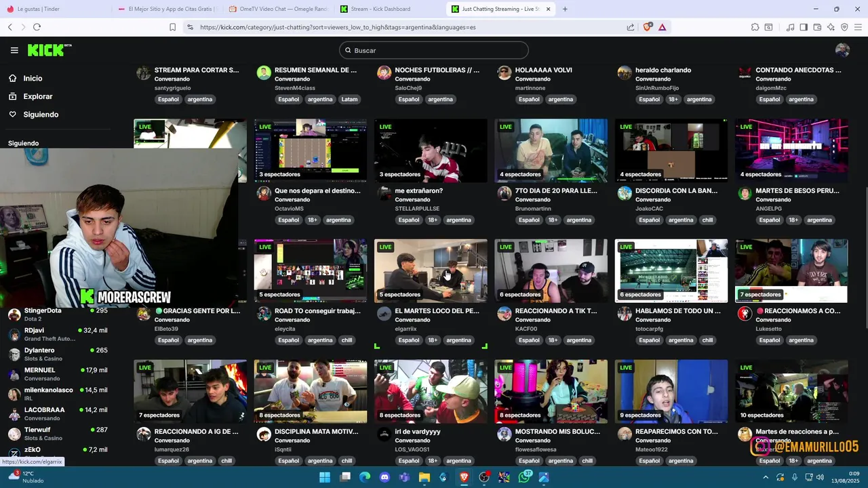The width and height of the screenshot is (868, 488).
Task: Open channel link Brunomartinn
Action: (x=536, y=209)
